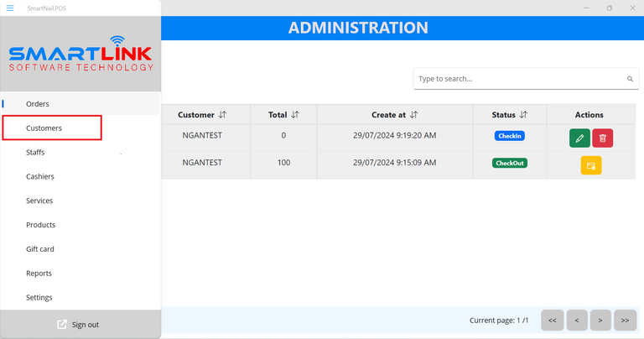Delete the CheckIn order with trash icon
The width and height of the screenshot is (644, 339).
coord(602,138)
